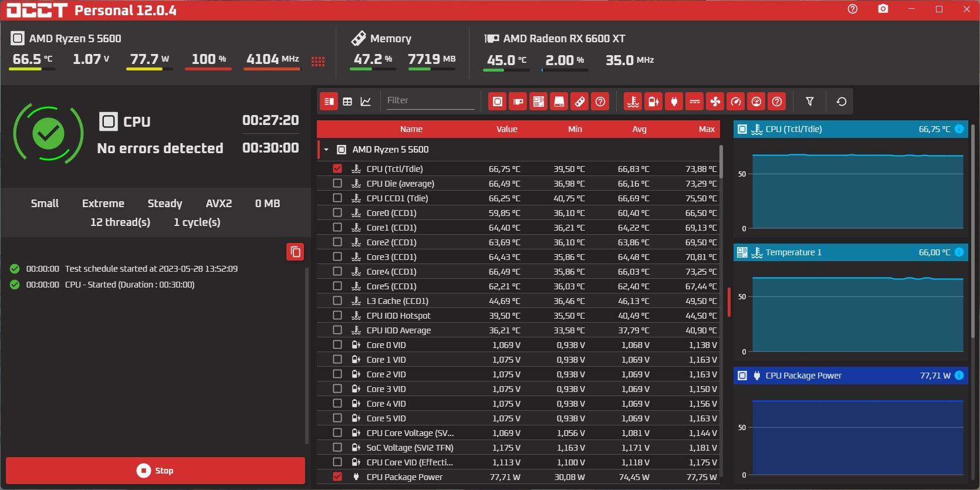Sort by the Value column header
Screen dimensions: 980x490
pyautogui.click(x=507, y=129)
